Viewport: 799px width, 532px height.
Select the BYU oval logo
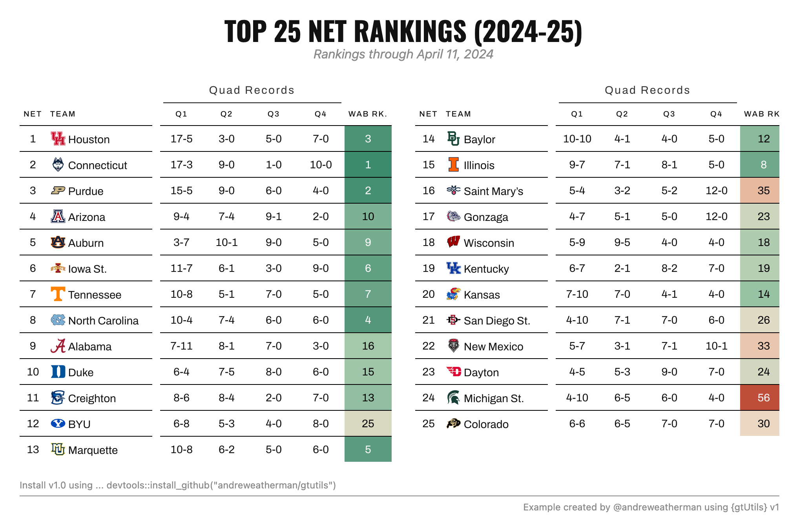[x=58, y=423]
